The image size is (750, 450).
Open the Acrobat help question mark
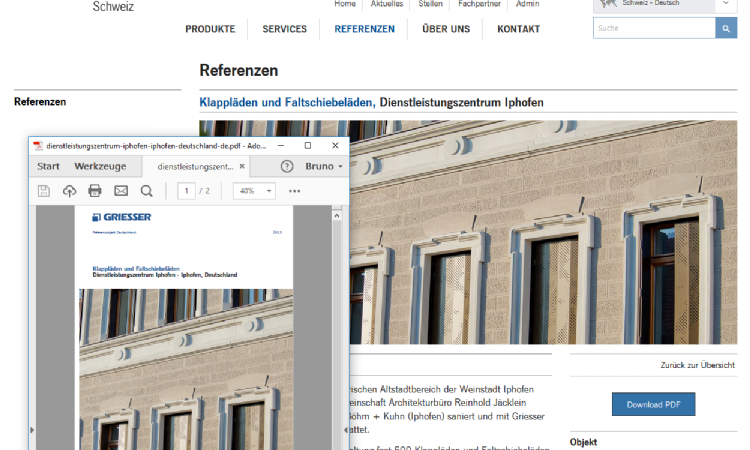tap(287, 166)
